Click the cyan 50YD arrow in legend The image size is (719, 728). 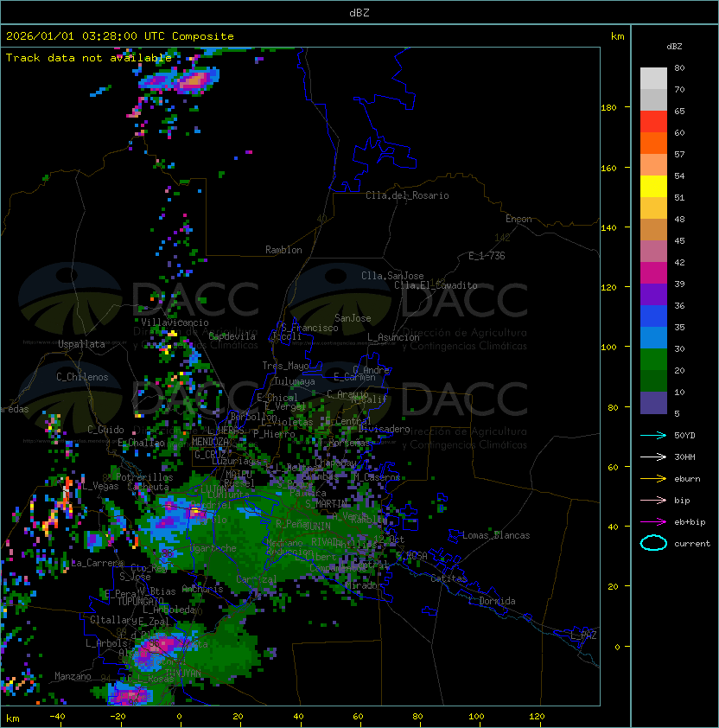653,435
